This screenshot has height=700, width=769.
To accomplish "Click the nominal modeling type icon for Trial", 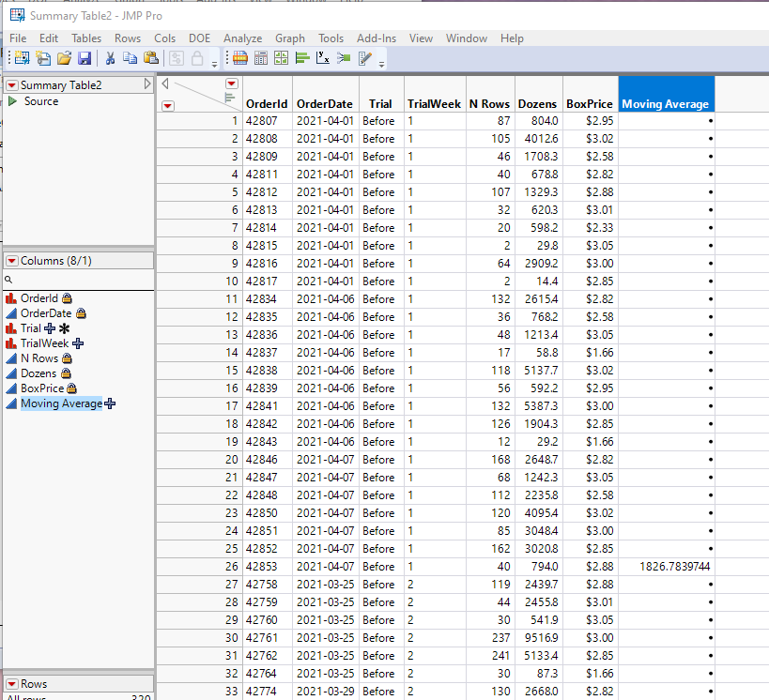I will pyautogui.click(x=11, y=328).
